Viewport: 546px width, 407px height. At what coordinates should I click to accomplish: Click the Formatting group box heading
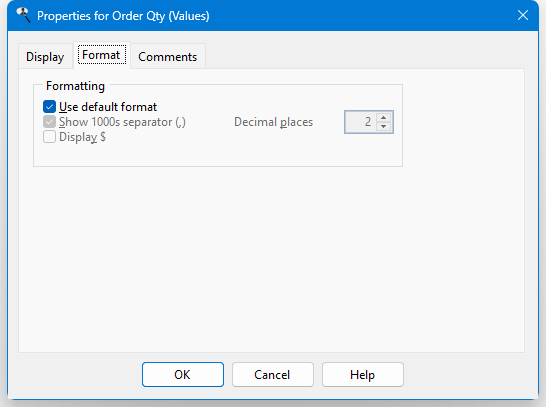click(76, 86)
